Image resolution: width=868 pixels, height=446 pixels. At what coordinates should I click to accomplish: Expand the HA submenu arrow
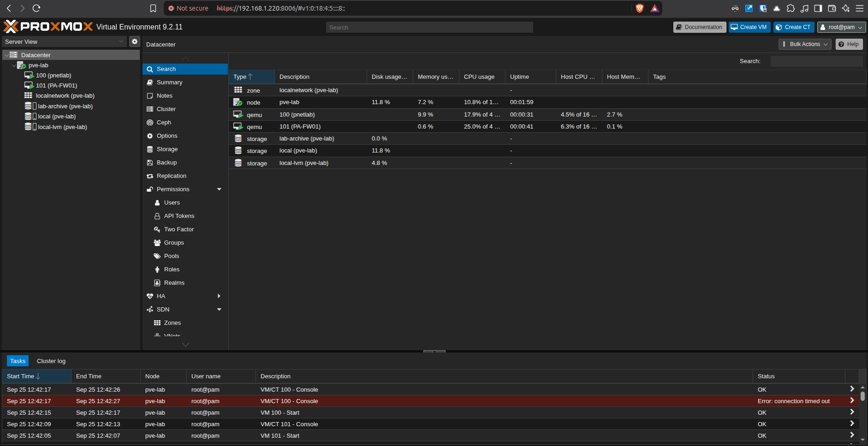(x=219, y=296)
